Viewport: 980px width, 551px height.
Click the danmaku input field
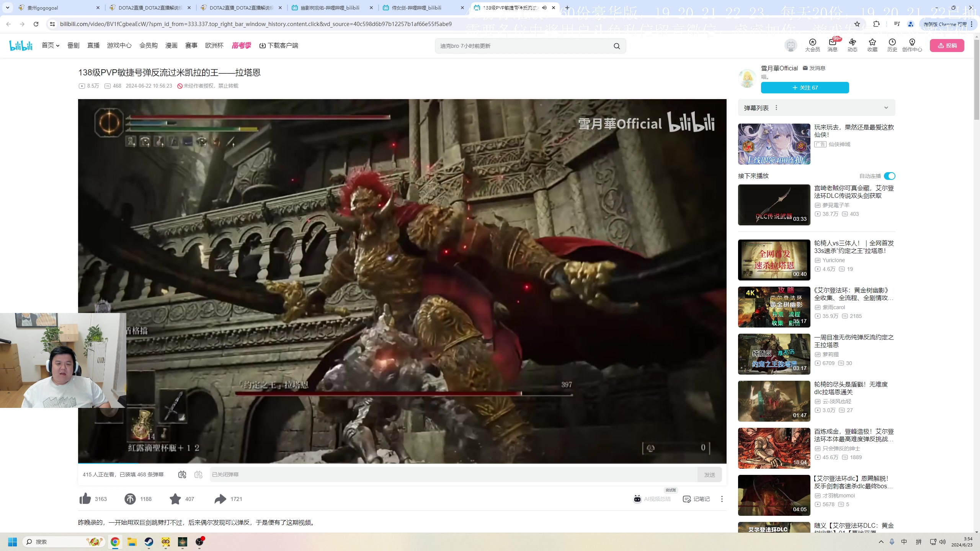pos(453,474)
